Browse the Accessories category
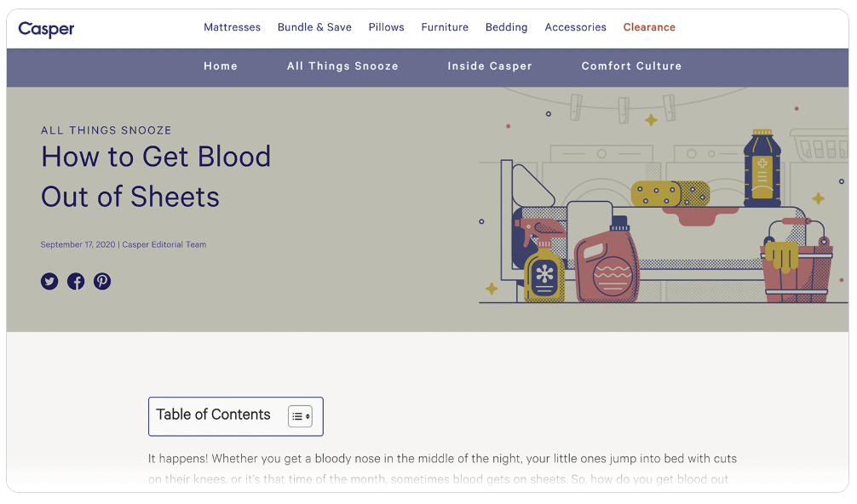857x504 pixels. pos(575,27)
